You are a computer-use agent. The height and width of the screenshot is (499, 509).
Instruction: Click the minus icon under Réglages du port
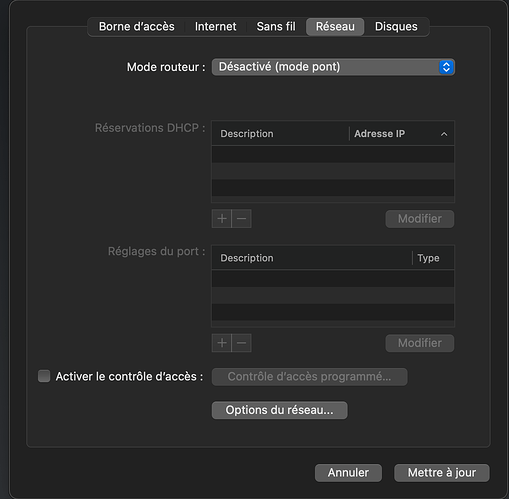241,343
